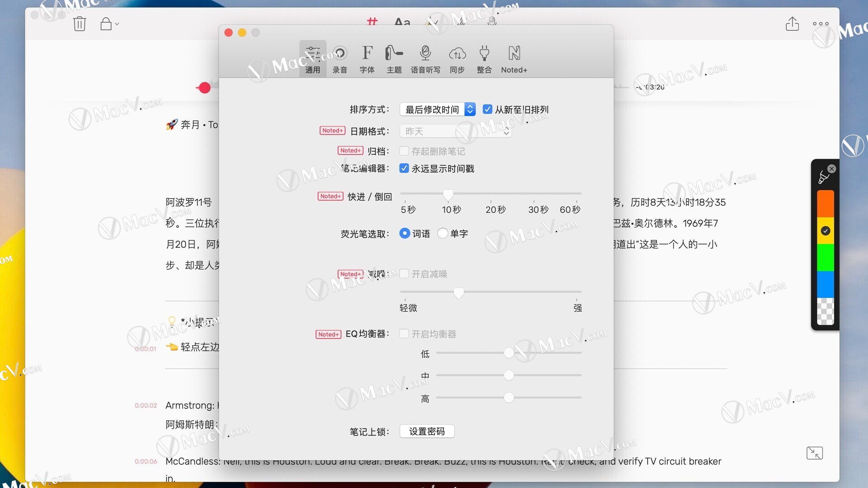
Task: Select the green highlighter color swatch
Action: coord(825,258)
